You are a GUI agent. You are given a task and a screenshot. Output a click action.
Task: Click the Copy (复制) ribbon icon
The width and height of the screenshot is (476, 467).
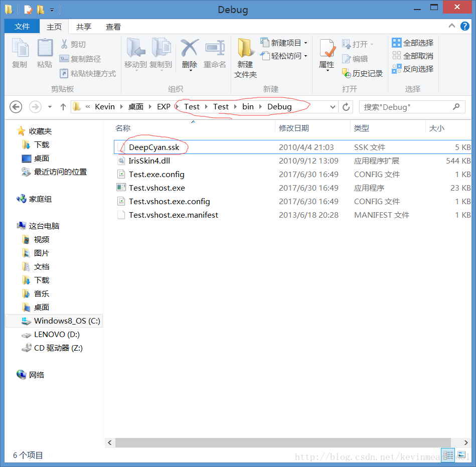(x=20, y=48)
